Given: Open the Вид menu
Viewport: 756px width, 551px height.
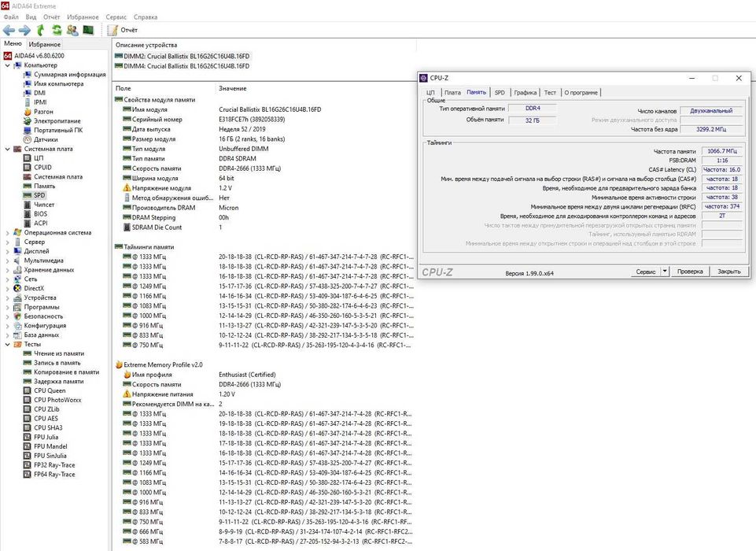Looking at the screenshot, I should tap(31, 17).
